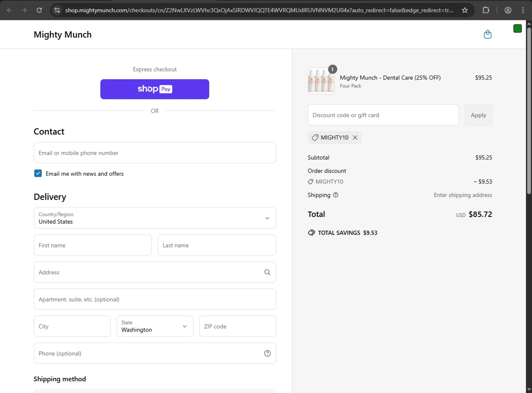Click the Shipping method heading

[x=60, y=379]
